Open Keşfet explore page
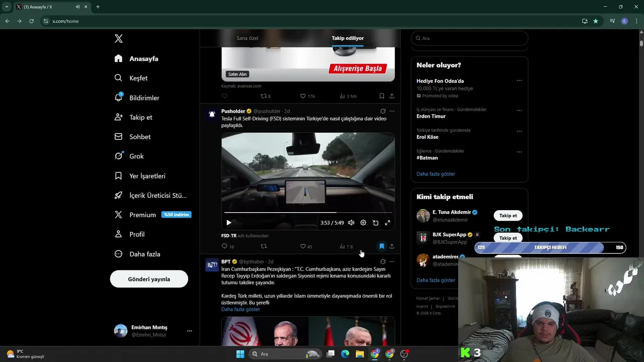Screen dimensions: 644x362 click(x=131, y=78)
